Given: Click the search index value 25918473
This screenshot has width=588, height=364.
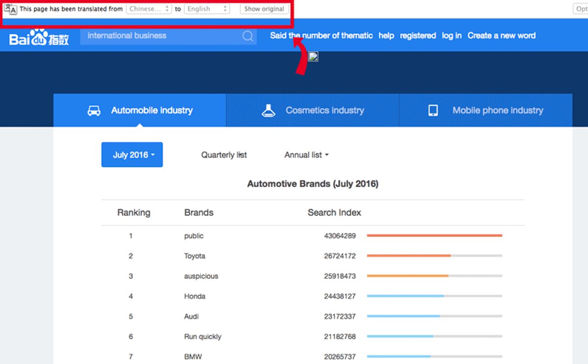Looking at the screenshot, I should [340, 276].
